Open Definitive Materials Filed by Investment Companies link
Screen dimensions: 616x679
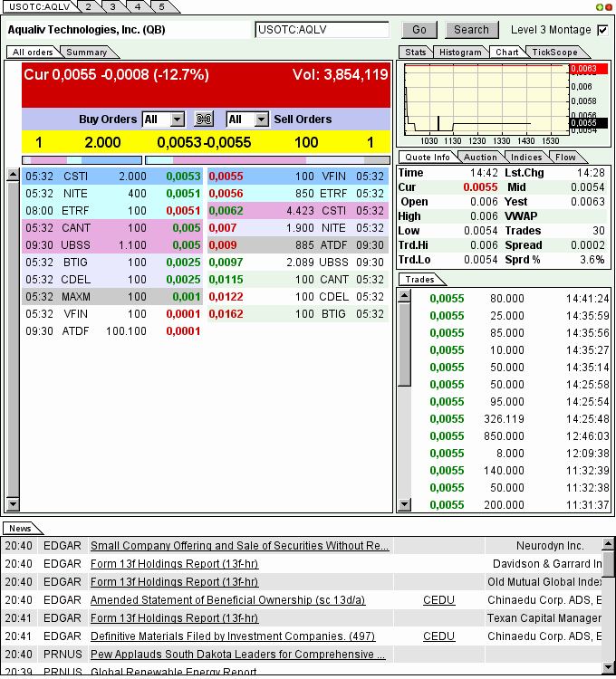[233, 636]
